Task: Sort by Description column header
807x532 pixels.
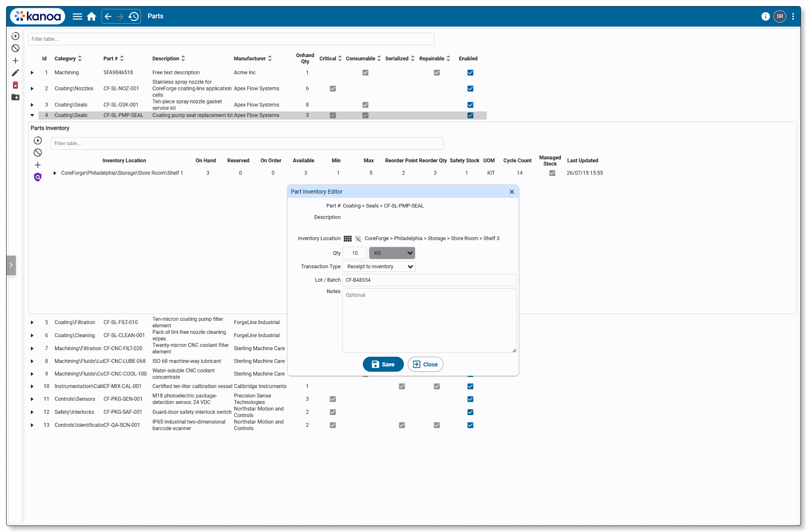Action: 169,58
